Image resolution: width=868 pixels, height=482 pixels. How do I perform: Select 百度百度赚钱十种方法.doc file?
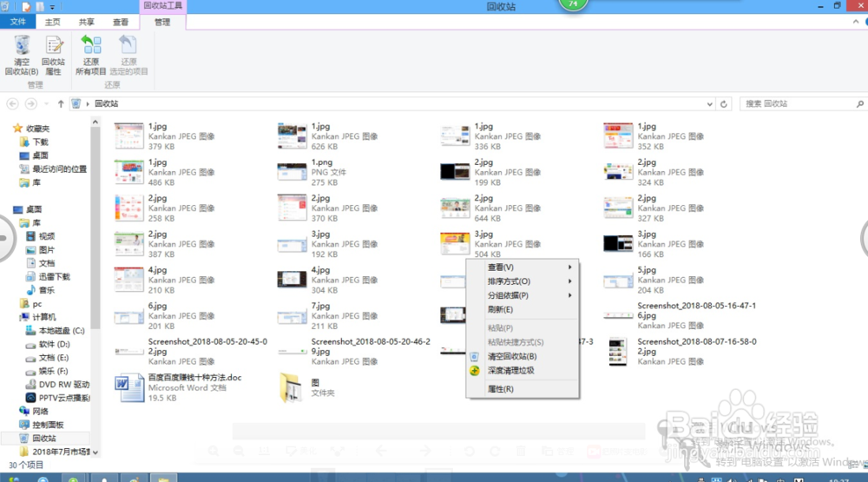pyautogui.click(x=178, y=387)
